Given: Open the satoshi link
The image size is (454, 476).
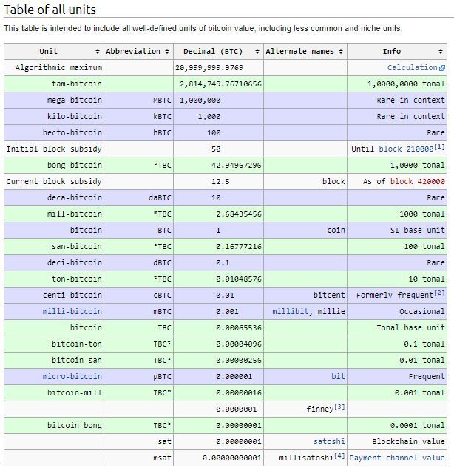Looking at the screenshot, I should [x=329, y=441].
